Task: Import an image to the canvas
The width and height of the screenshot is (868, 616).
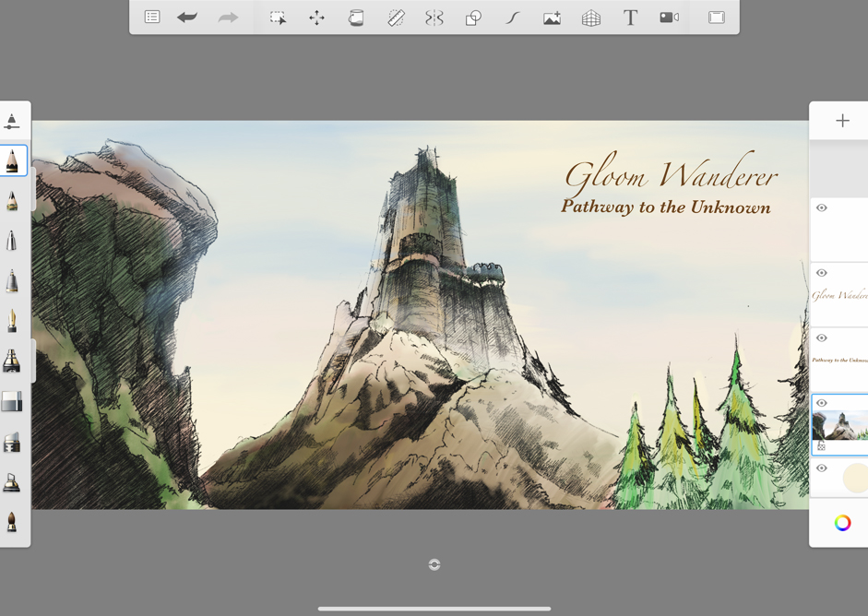Action: click(552, 18)
